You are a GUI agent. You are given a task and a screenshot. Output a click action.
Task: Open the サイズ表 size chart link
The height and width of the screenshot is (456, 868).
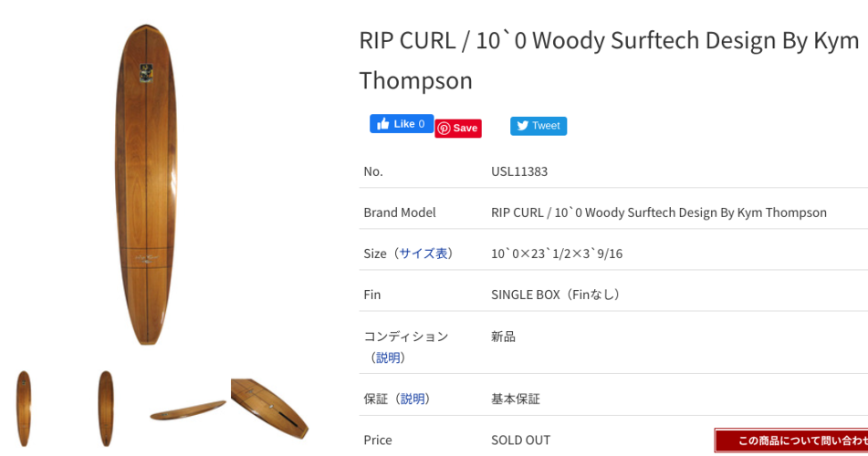(x=424, y=254)
